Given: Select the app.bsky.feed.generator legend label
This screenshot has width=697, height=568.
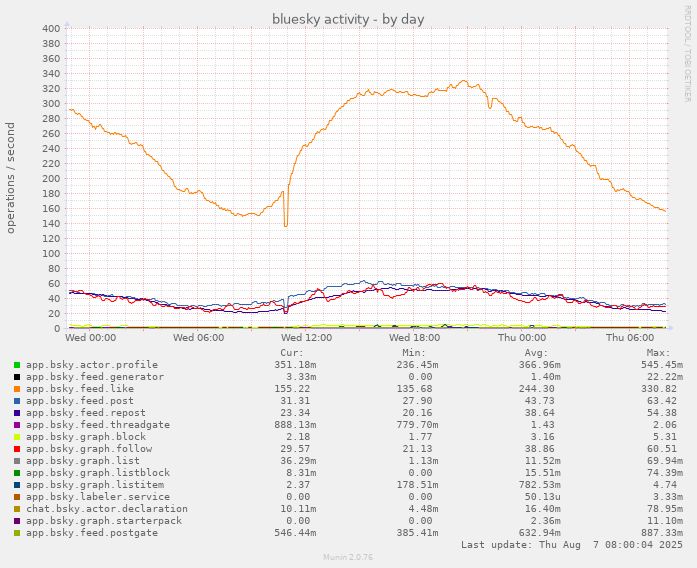Looking at the screenshot, I should click(x=95, y=377).
